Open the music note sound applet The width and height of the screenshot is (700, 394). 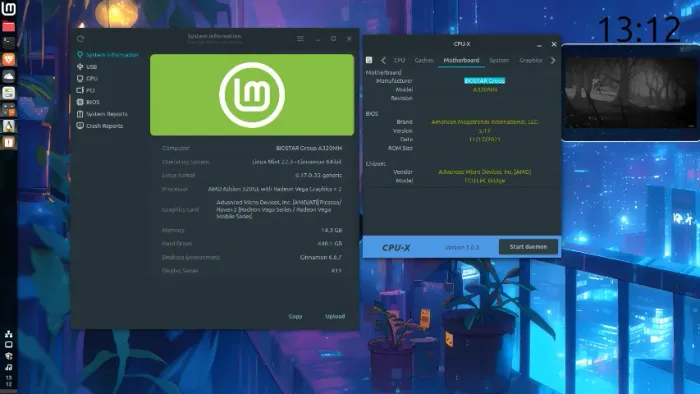click(8, 367)
